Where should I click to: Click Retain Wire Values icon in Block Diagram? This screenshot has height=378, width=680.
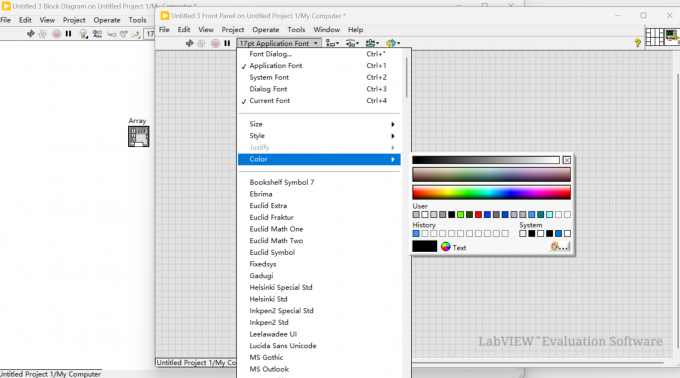pyautogui.click(x=97, y=34)
